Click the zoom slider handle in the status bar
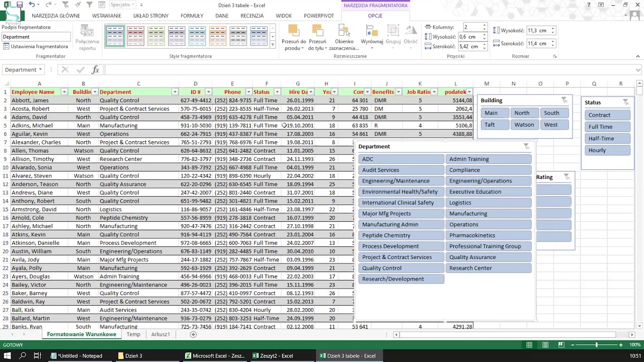 tap(597, 345)
